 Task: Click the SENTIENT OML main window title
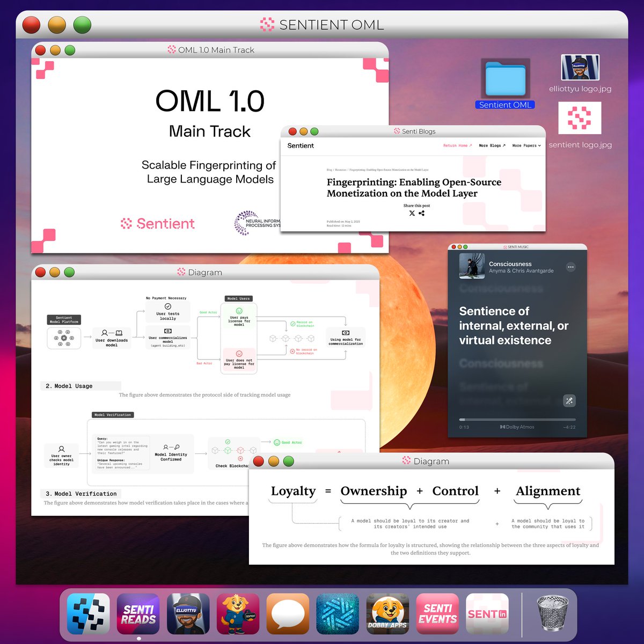click(x=322, y=25)
